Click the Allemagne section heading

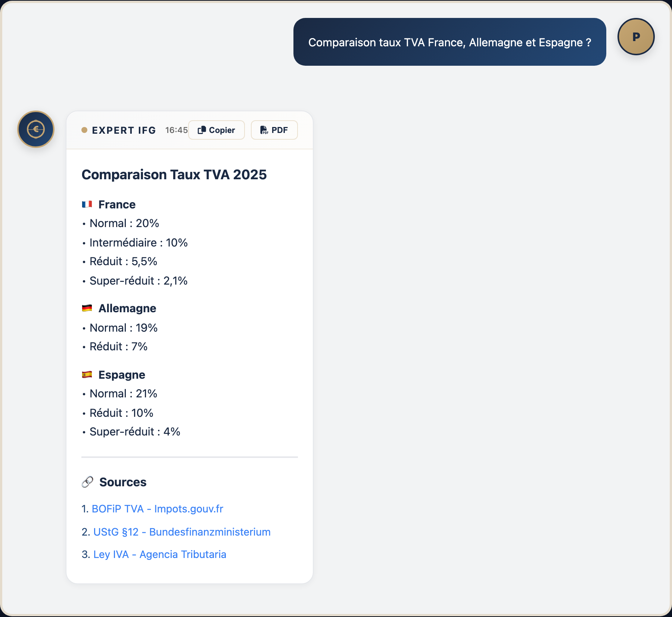(127, 308)
